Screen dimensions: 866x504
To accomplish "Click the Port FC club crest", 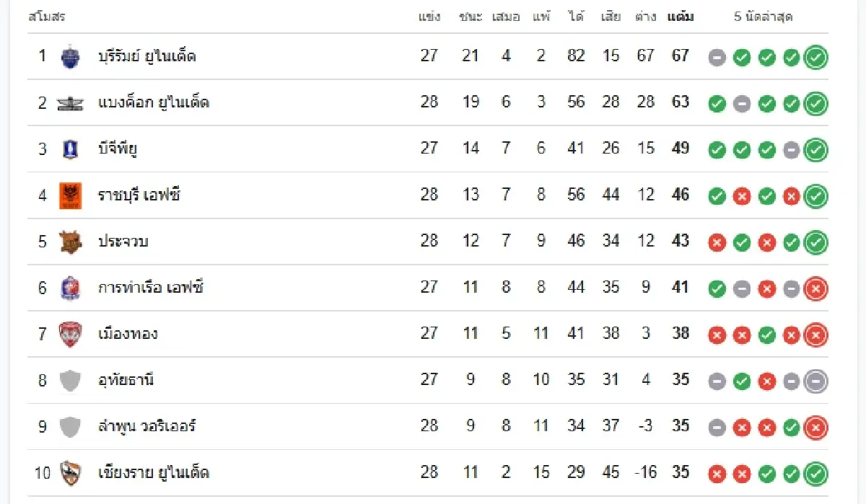I will click(70, 288).
